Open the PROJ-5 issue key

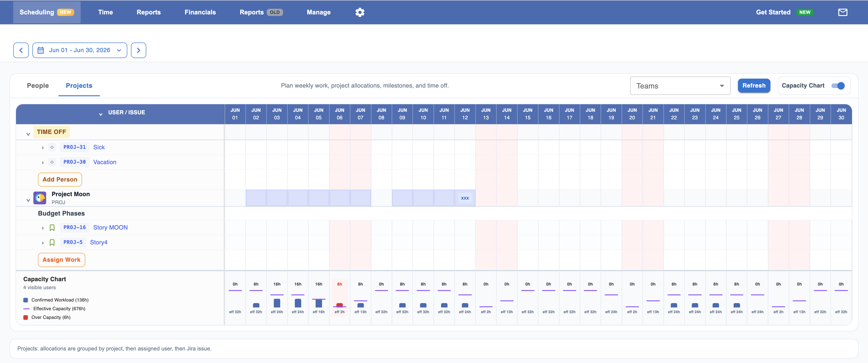[73, 242]
